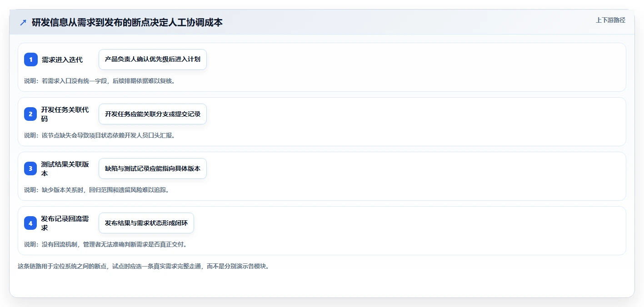The width and height of the screenshot is (644, 307).
Task: Select step number 2 badge
Action: pyautogui.click(x=31, y=114)
